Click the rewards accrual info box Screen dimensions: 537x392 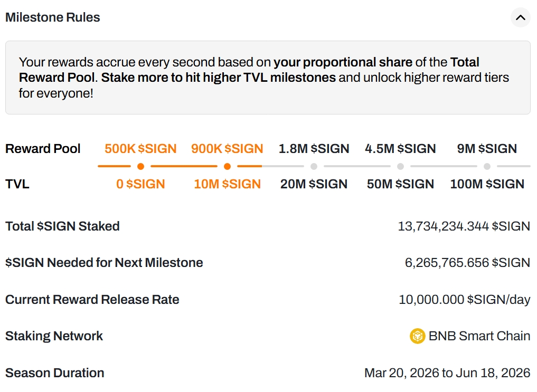268,78
